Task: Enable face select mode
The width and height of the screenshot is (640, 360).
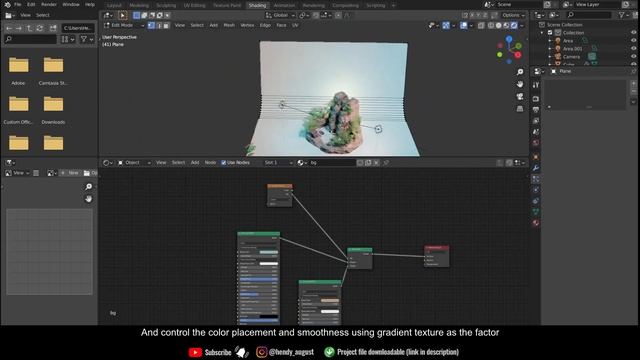Action: [x=166, y=25]
